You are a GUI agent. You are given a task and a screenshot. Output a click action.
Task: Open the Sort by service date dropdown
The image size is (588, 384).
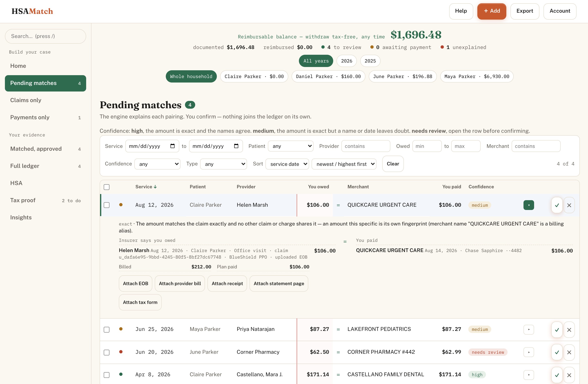pyautogui.click(x=287, y=164)
